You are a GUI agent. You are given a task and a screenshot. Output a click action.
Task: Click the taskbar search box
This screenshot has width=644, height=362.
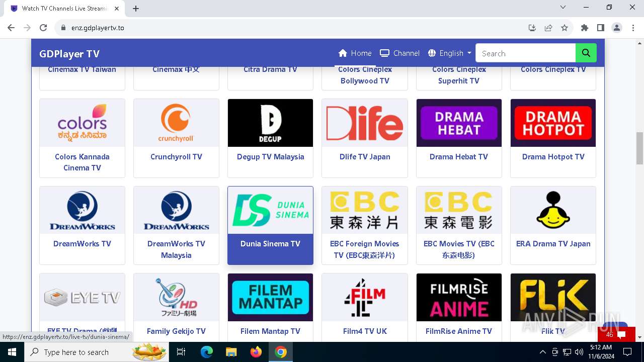pos(97,352)
